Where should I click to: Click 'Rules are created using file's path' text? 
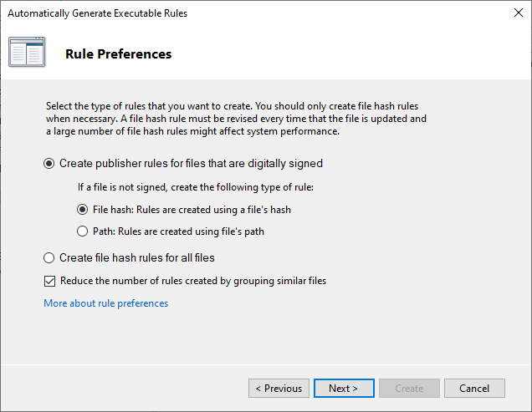point(202,231)
